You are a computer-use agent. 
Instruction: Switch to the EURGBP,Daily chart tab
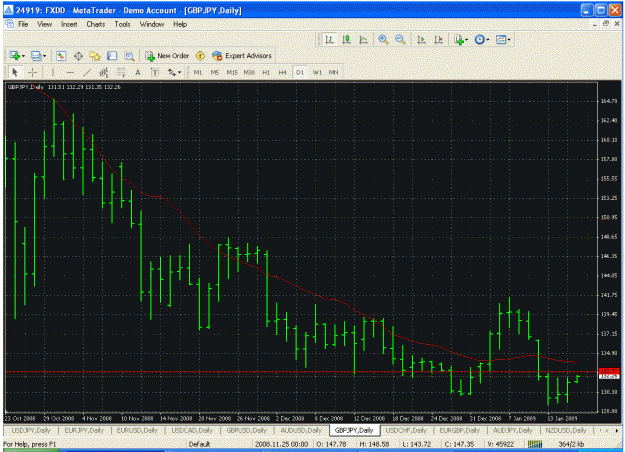point(460,430)
